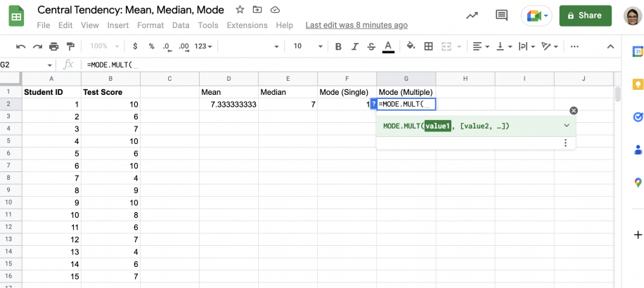
Task: Open Maps in side panel
Action: [638, 183]
